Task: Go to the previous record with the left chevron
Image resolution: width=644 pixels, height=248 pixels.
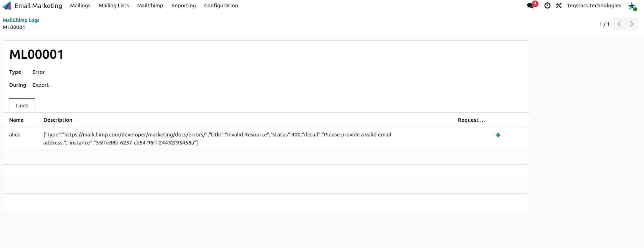Action: pos(619,24)
